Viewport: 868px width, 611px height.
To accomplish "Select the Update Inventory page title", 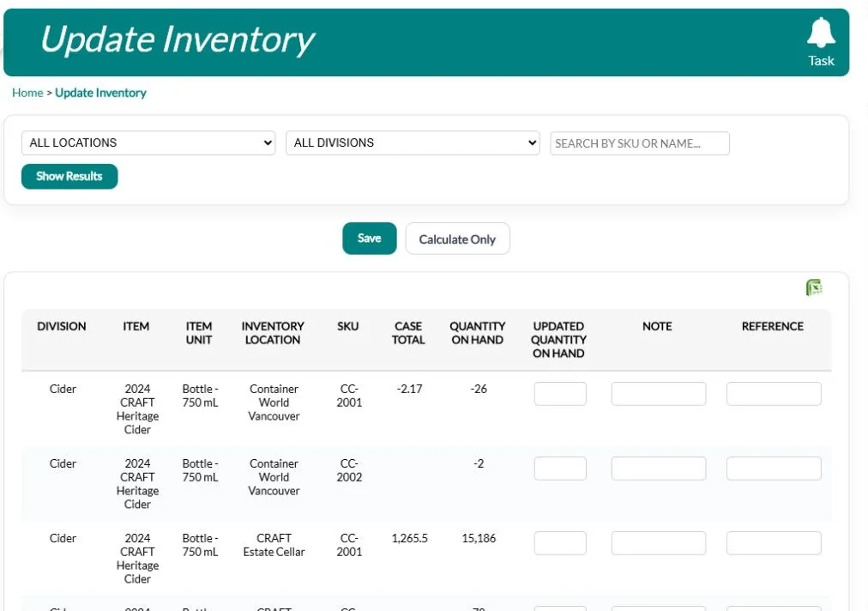I will pyautogui.click(x=178, y=39).
